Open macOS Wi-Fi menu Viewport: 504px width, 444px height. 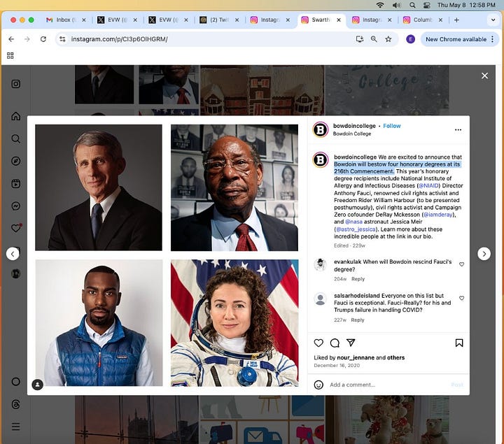(x=380, y=5)
